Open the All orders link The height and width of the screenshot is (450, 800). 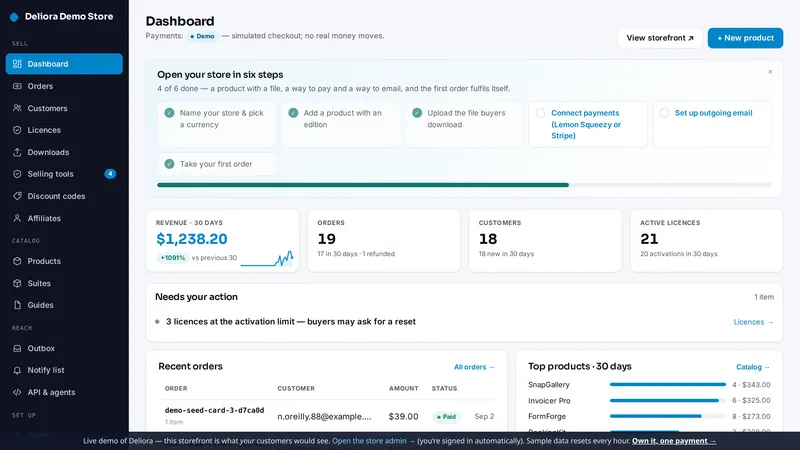click(474, 367)
